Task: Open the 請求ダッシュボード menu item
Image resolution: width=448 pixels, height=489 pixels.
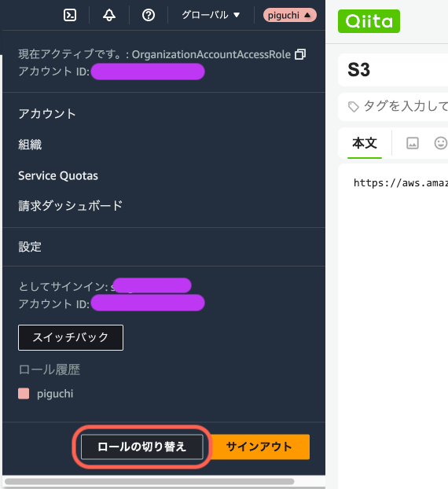Action: (x=71, y=206)
